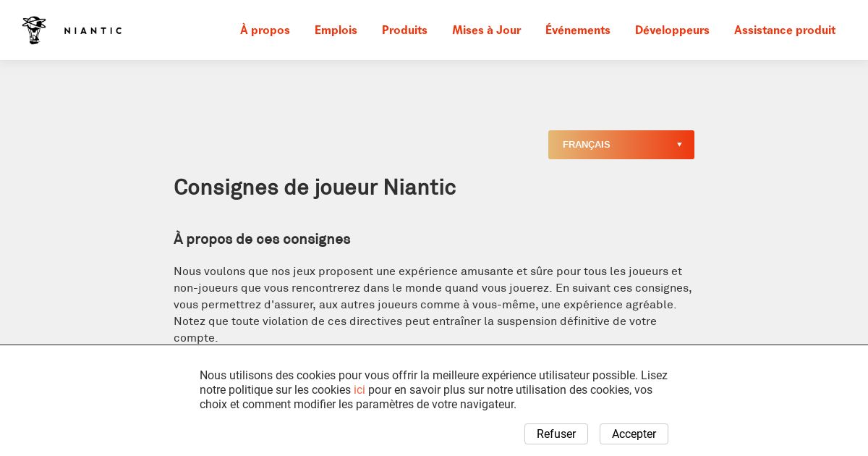This screenshot has width=868, height=456.
Task: Open the Événements page
Action: pos(577,30)
